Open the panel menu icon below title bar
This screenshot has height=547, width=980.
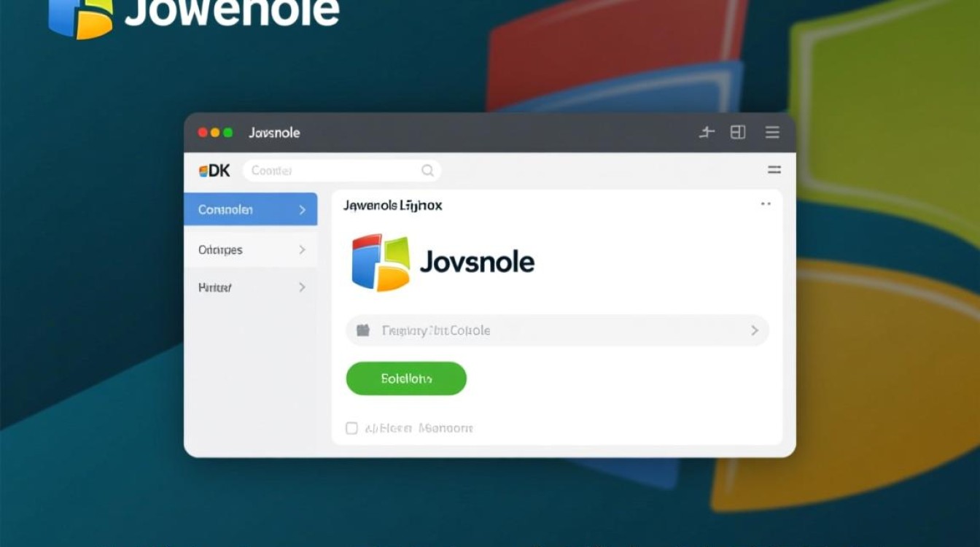[774, 169]
